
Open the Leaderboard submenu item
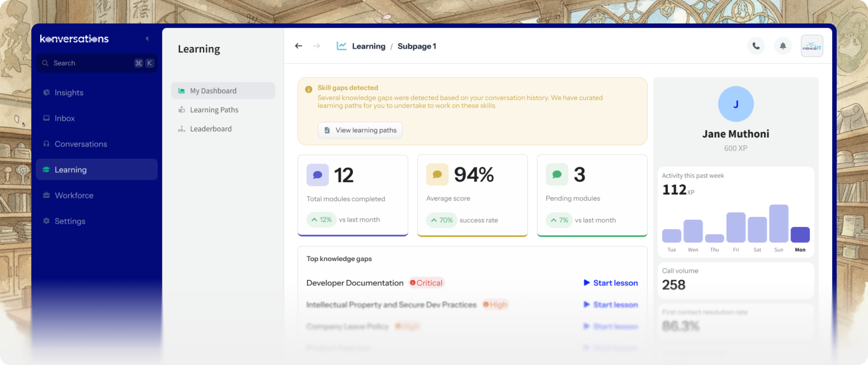pyautogui.click(x=211, y=129)
